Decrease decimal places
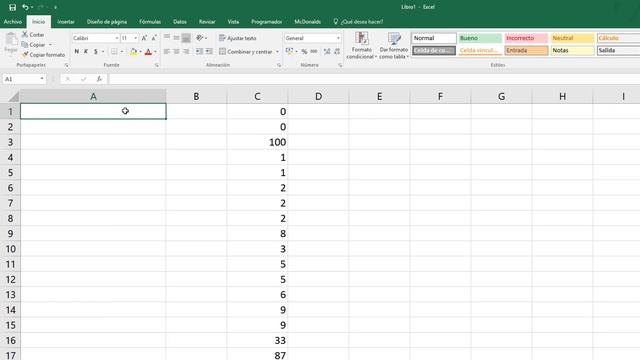 (337, 51)
